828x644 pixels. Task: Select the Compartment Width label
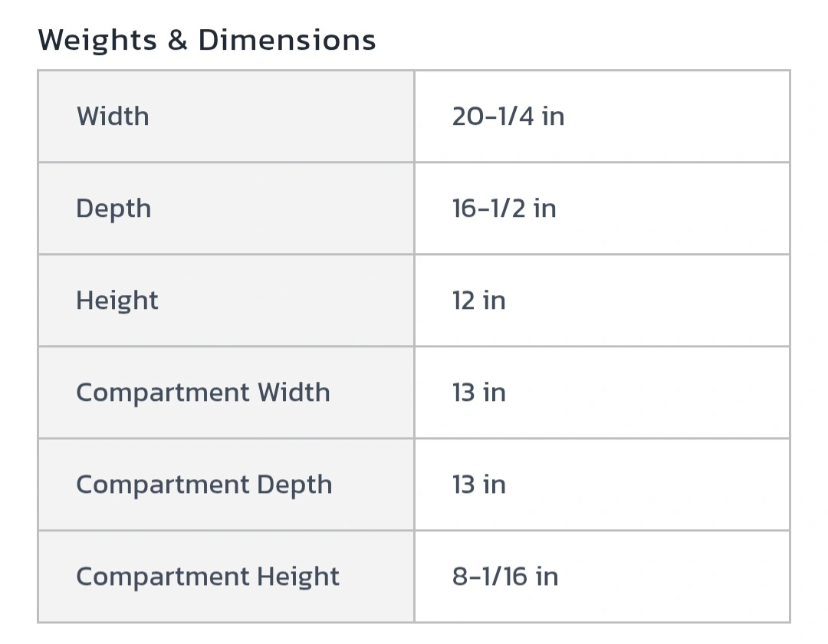pyautogui.click(x=203, y=393)
